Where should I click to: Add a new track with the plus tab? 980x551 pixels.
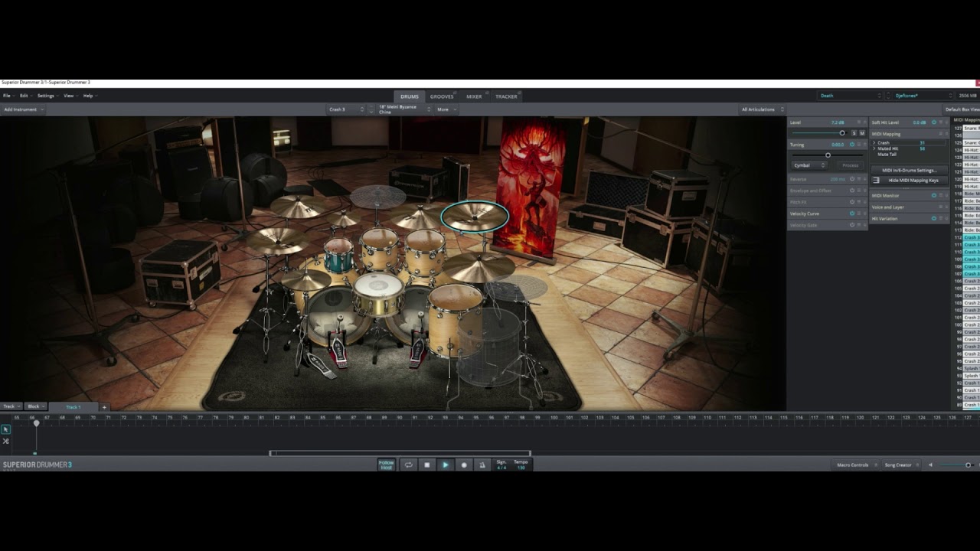tap(104, 407)
